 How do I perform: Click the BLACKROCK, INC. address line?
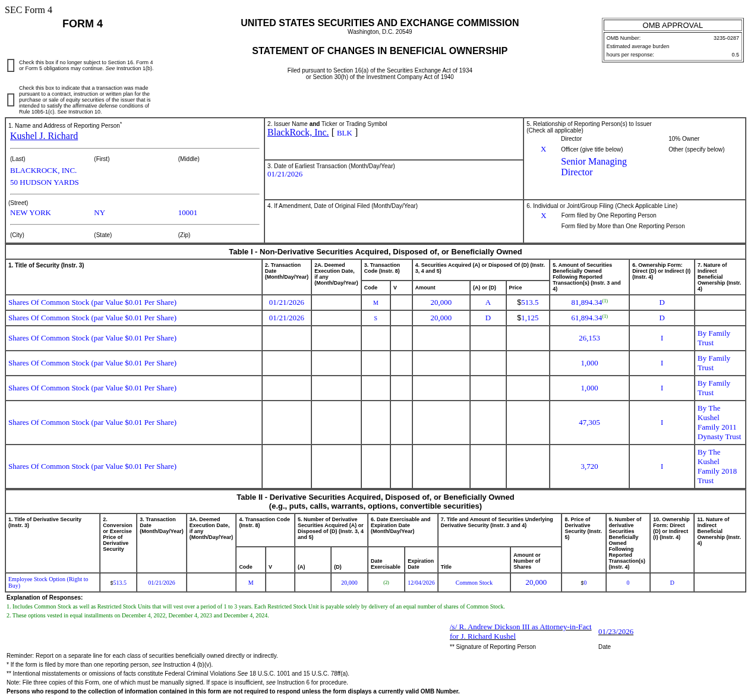point(43,171)
